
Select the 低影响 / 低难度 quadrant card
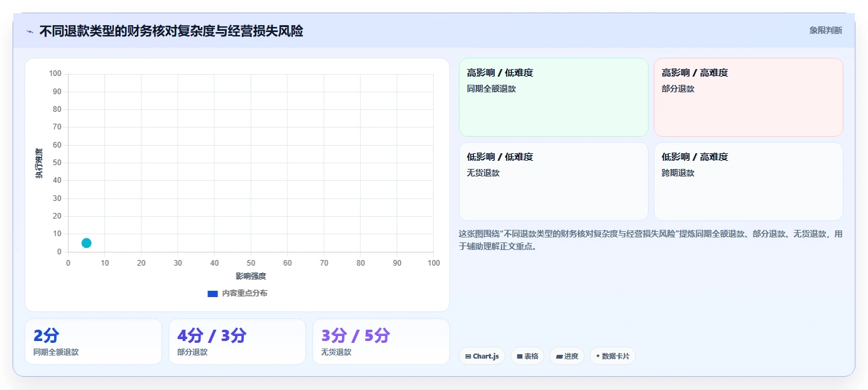553,181
